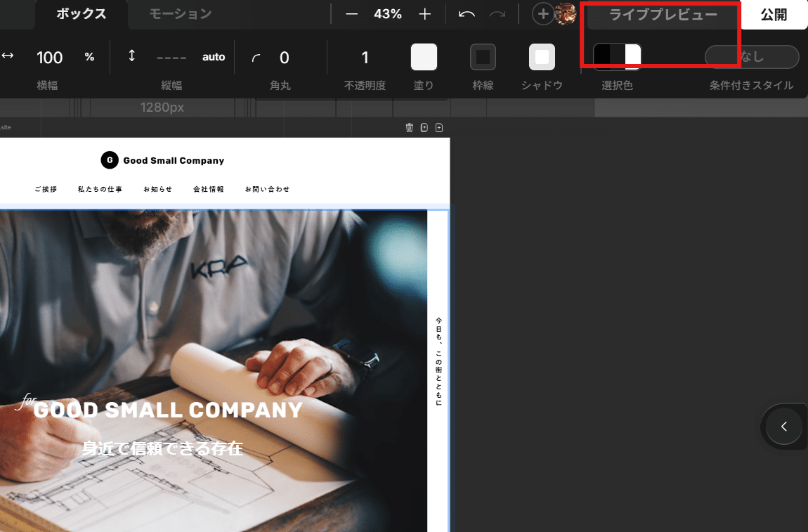Open the ライブプレビュー live preview
Screen dimensions: 808x532
tap(663, 15)
